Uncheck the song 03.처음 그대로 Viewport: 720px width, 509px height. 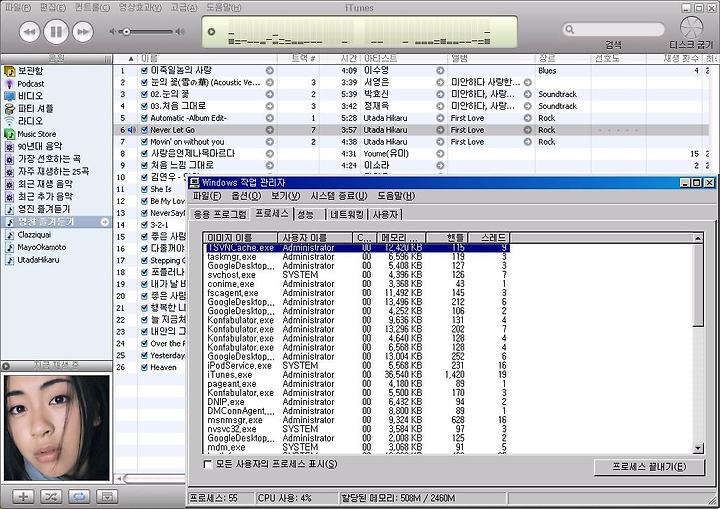click(144, 106)
